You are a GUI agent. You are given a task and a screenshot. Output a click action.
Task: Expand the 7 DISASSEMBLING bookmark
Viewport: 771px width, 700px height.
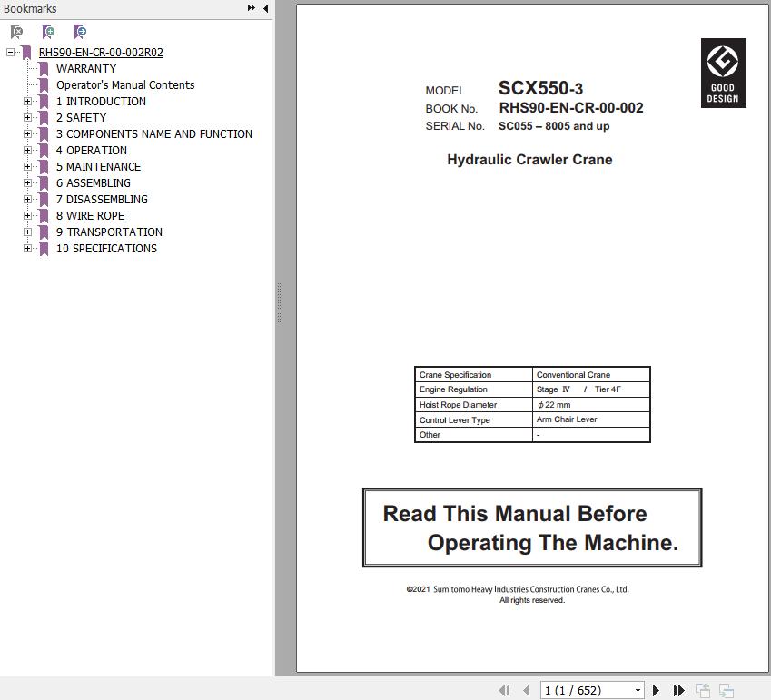[27, 199]
